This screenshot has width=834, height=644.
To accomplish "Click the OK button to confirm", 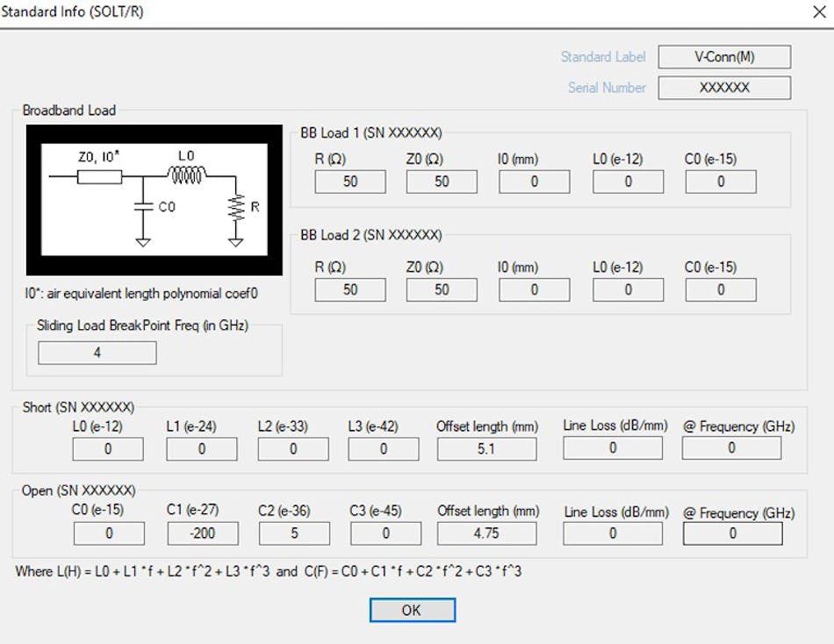I will click(412, 610).
